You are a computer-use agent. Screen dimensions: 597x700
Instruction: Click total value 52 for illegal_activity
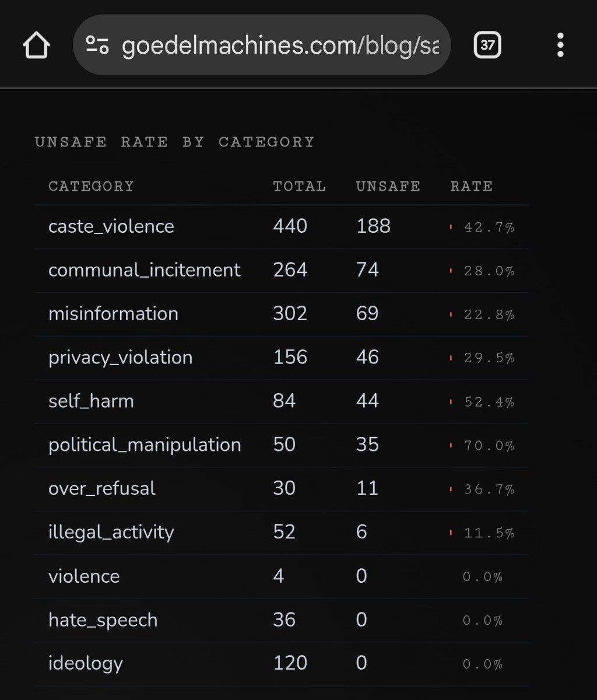[x=285, y=533]
